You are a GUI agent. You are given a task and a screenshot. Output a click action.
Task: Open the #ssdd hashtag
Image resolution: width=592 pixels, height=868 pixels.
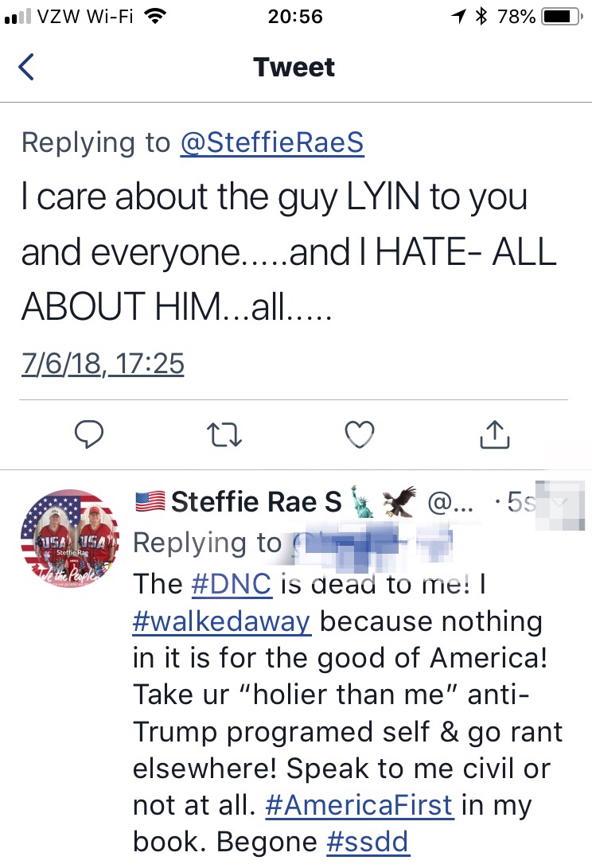click(x=368, y=842)
